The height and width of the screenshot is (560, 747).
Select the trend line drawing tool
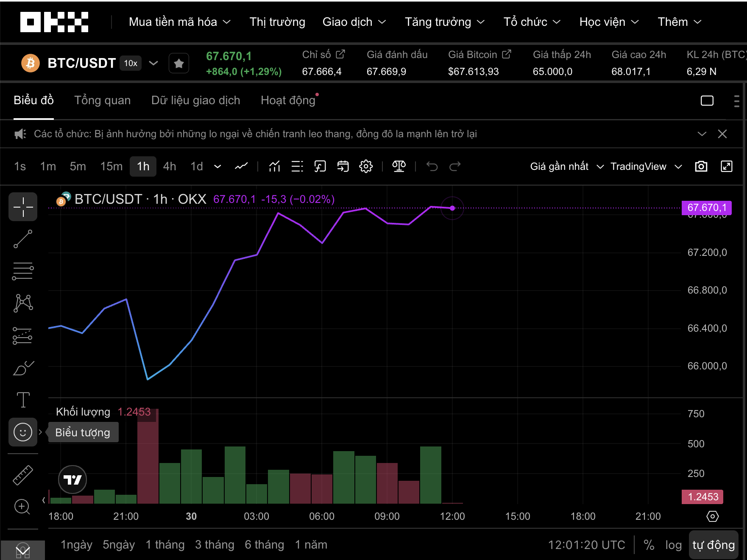pyautogui.click(x=23, y=239)
